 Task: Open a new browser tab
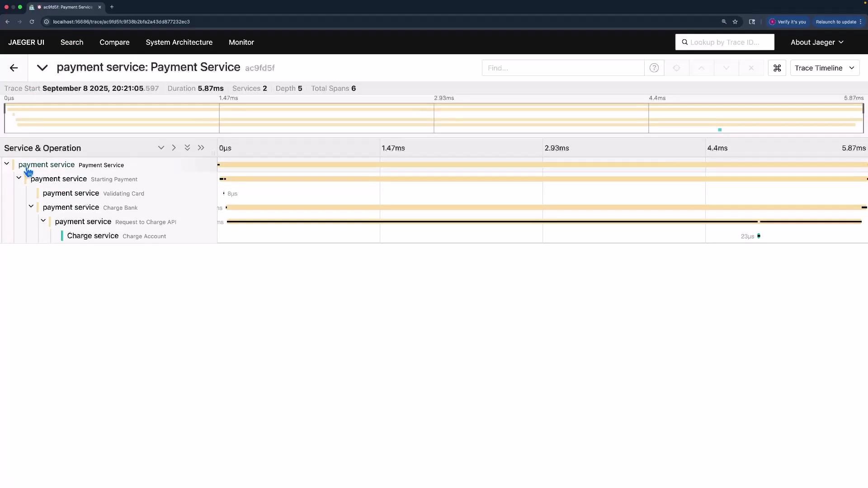coord(112,7)
